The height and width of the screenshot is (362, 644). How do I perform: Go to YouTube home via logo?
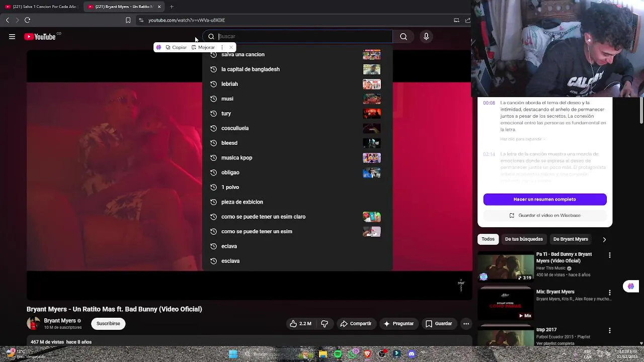pyautogui.click(x=40, y=37)
